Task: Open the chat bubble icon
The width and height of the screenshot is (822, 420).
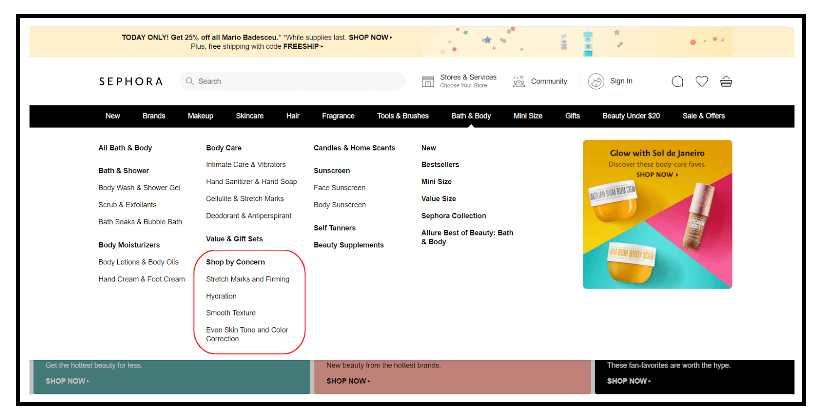Action: pyautogui.click(x=678, y=82)
